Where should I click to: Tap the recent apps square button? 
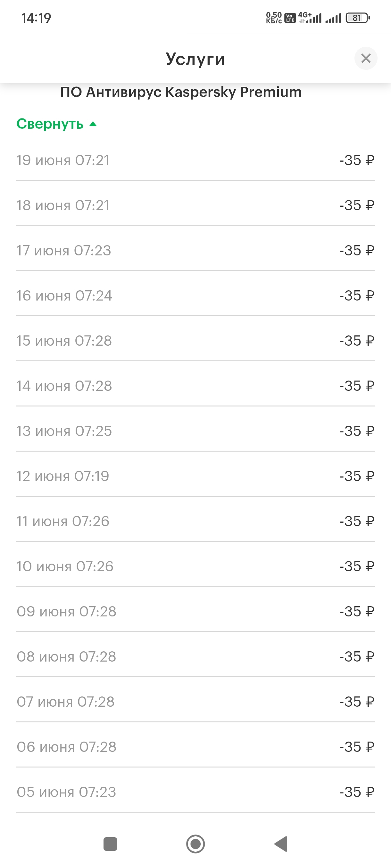[110, 844]
